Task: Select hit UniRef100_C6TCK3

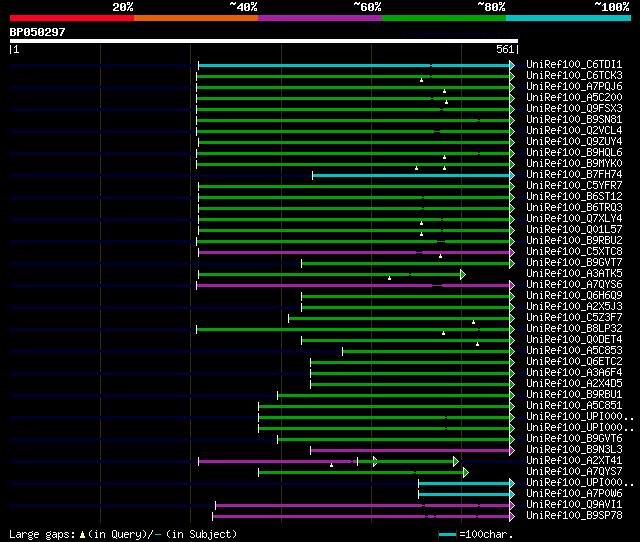Action: pyautogui.click(x=574, y=76)
